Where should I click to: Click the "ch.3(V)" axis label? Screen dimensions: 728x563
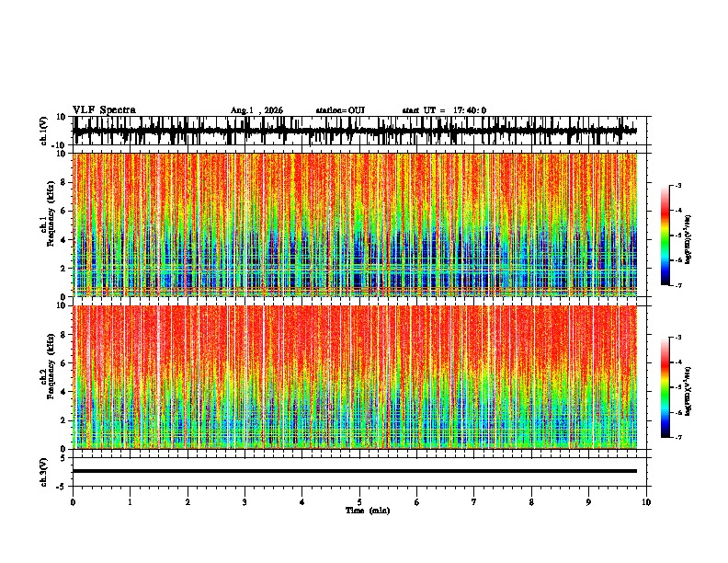[44, 473]
